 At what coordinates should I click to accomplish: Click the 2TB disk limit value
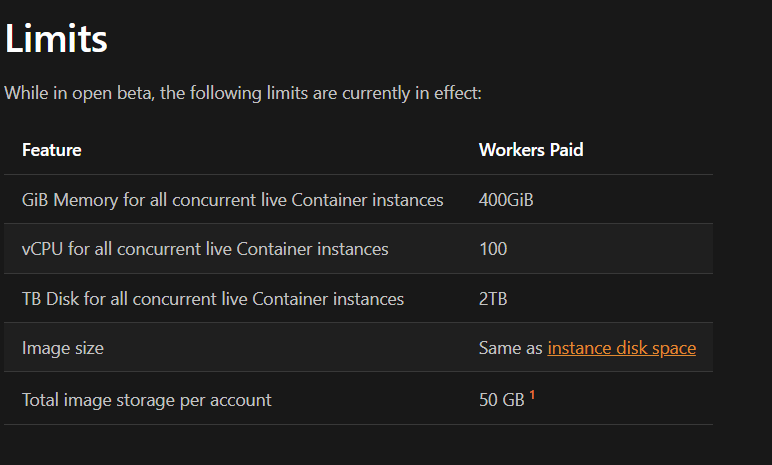[495, 299]
